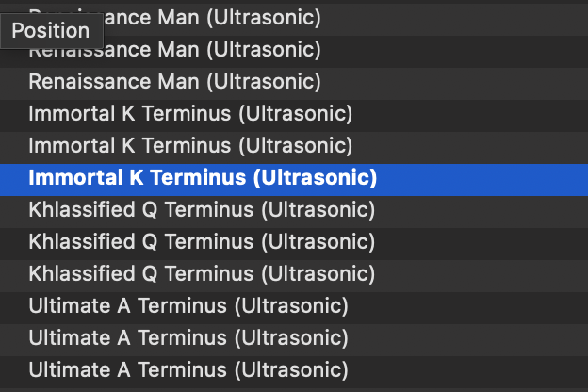Select the middle, unhighlighted Immortal K Terminus row
Image resolution: width=588 pixels, height=392 pixels.
point(190,146)
